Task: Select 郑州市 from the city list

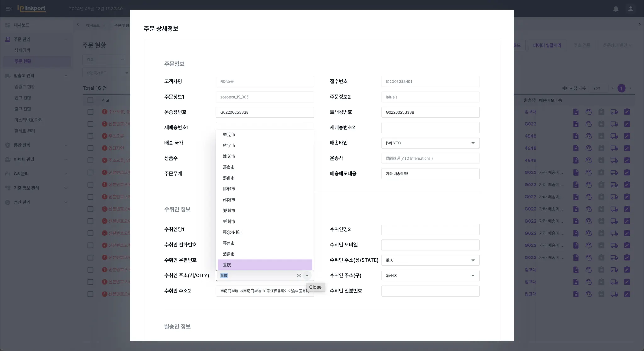Action: [229, 211]
